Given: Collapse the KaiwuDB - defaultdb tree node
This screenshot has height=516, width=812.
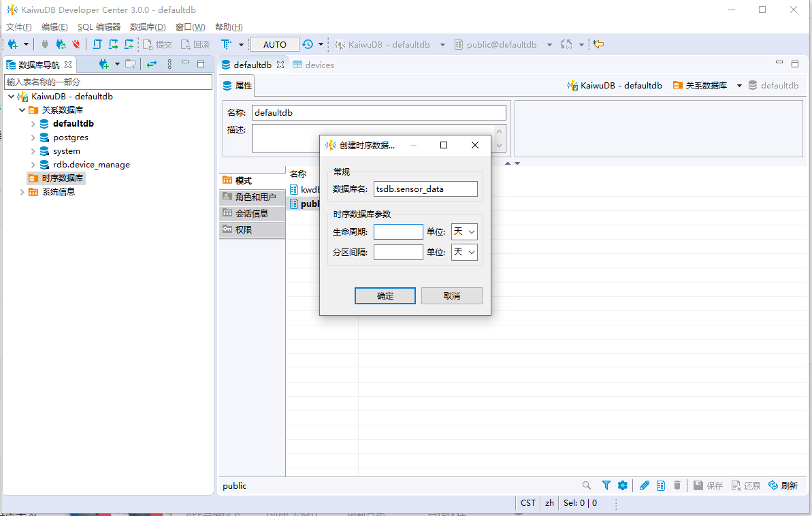Looking at the screenshot, I should tap(11, 97).
